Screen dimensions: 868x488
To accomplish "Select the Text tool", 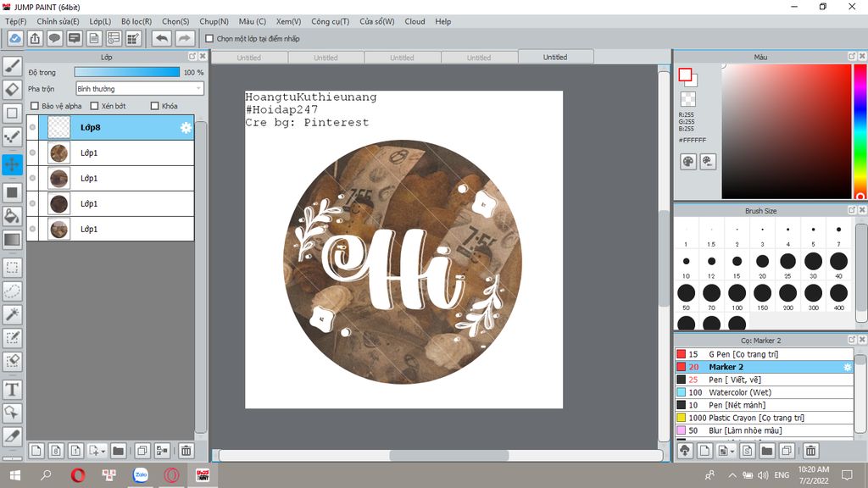I will [12, 390].
